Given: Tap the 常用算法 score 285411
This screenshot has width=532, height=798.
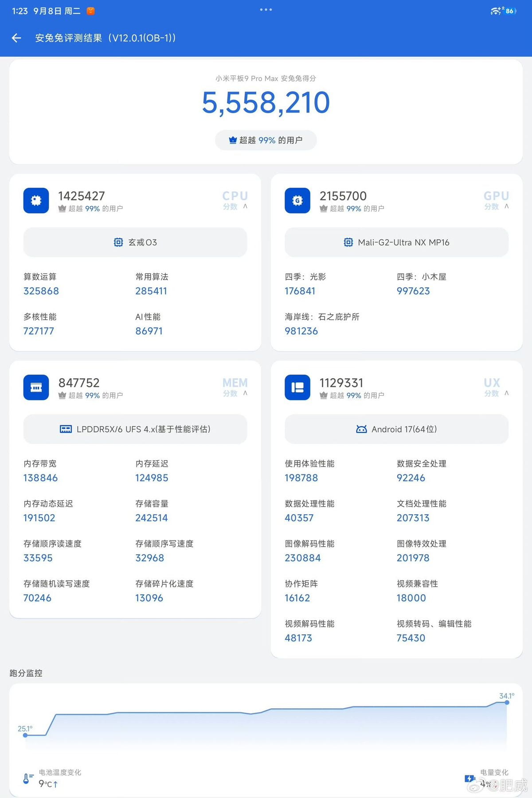Looking at the screenshot, I should (x=151, y=291).
